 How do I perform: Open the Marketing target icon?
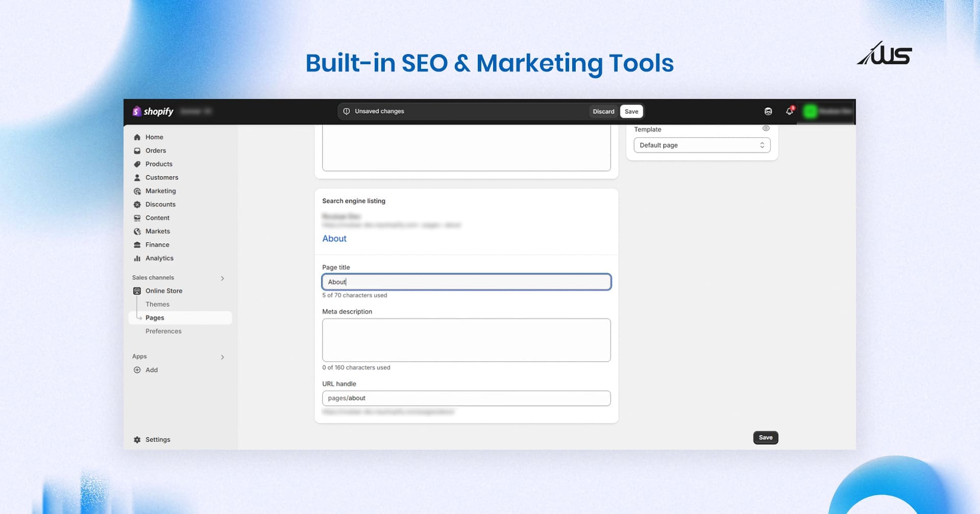(x=137, y=191)
